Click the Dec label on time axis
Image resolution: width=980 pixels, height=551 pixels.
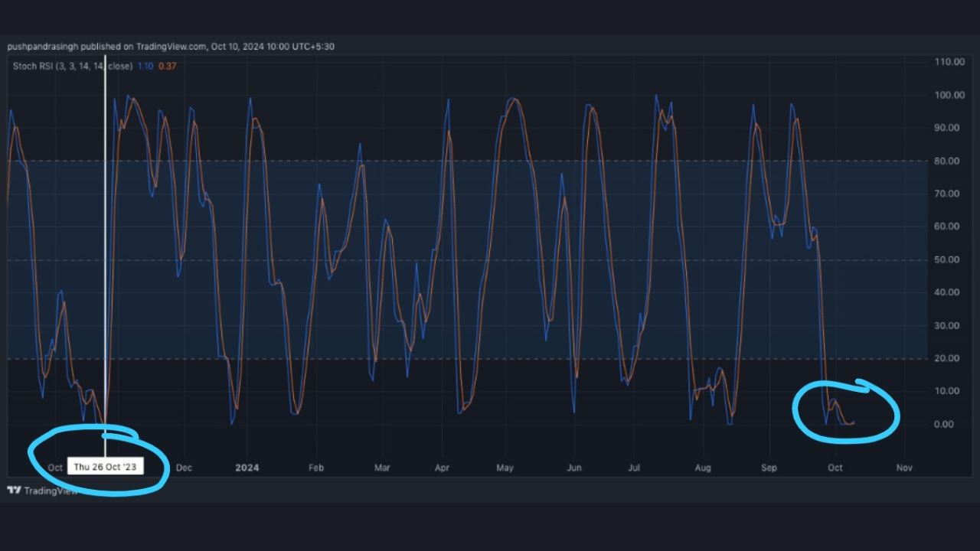click(x=184, y=468)
